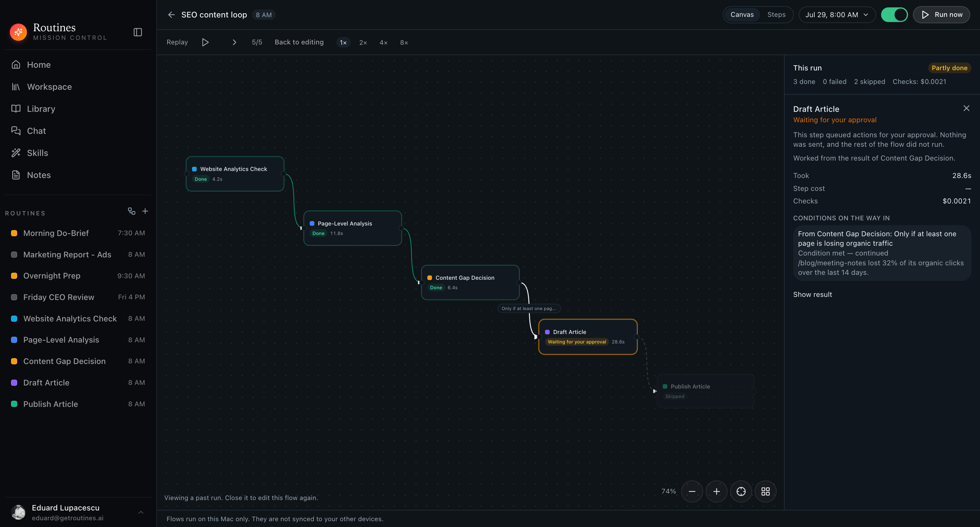Select the Content Gap Decision canvas node
This screenshot has width=980, height=527.
coord(470,283)
